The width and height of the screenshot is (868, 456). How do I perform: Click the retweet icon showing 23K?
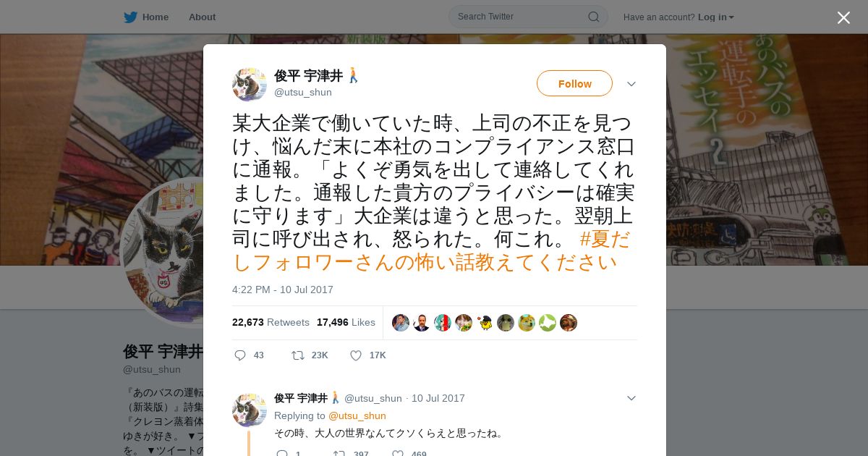coord(297,355)
